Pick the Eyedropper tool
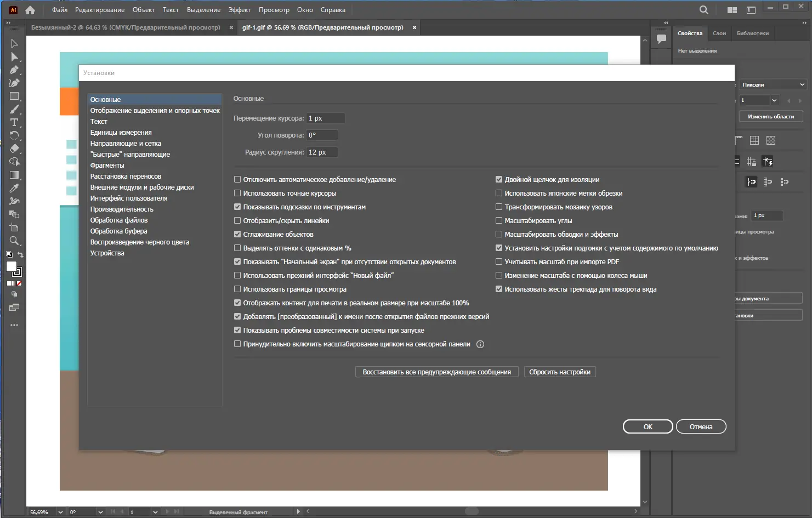 pos(14,188)
